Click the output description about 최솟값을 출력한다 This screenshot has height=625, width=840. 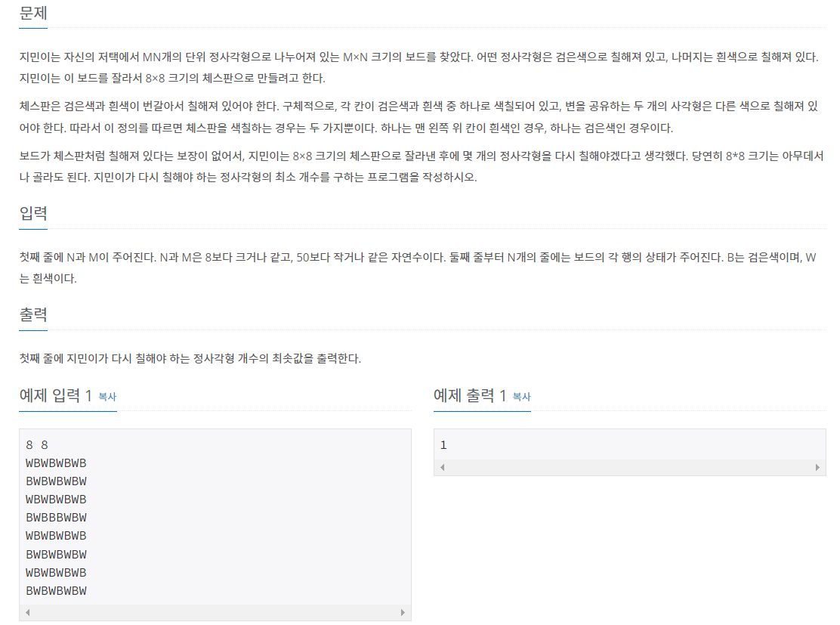point(190,358)
